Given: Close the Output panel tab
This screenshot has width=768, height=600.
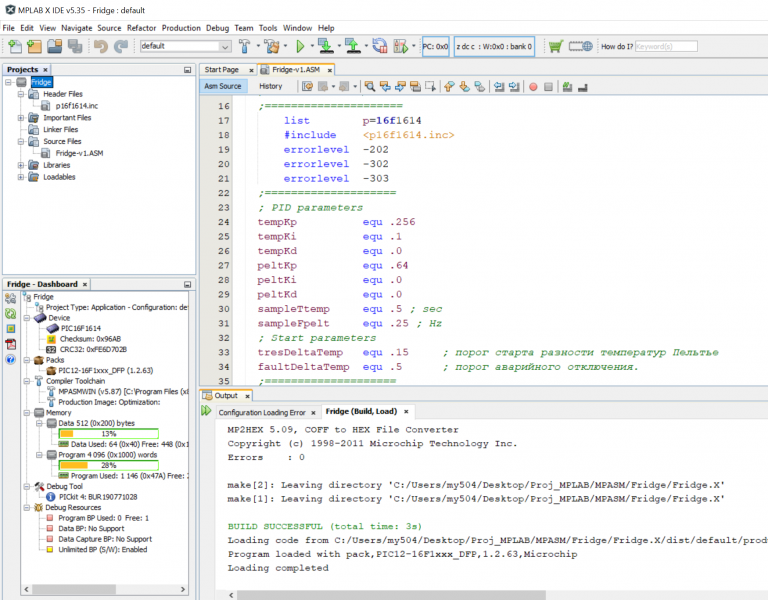Looking at the screenshot, I should click(x=247, y=396).
